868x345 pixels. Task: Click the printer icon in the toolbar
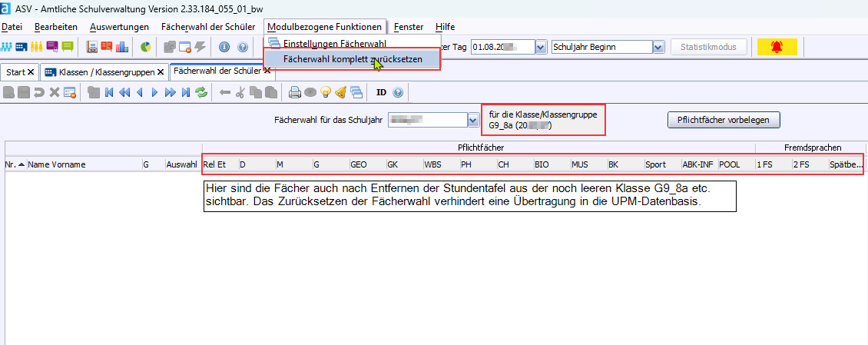294,93
